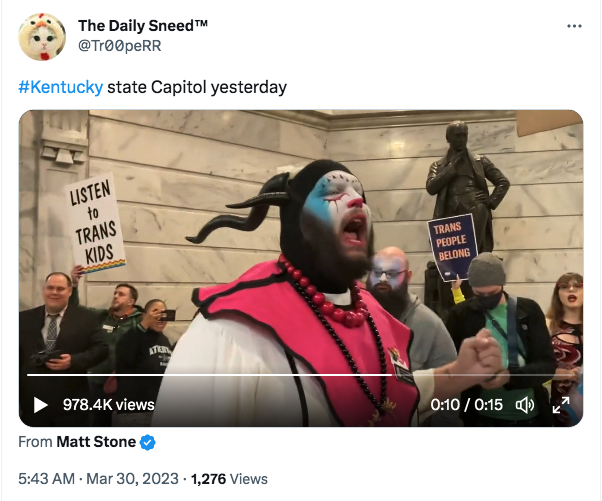Click the 978.4K views label
Viewport: 602px width, 501px height.
(109, 405)
